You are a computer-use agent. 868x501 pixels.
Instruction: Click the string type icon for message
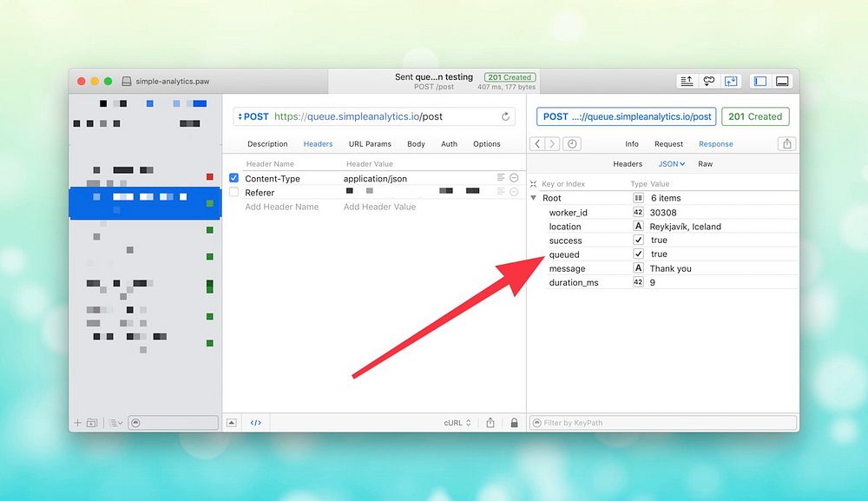(x=638, y=268)
